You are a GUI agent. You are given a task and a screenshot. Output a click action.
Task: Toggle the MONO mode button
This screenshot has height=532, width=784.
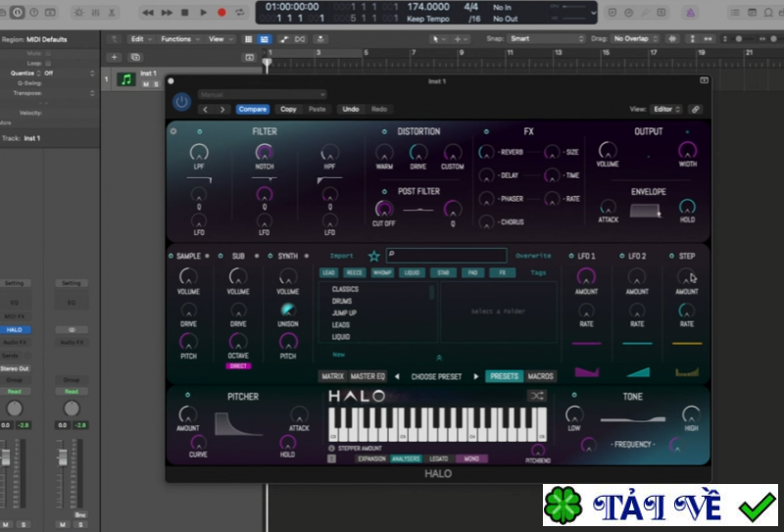[x=470, y=459]
